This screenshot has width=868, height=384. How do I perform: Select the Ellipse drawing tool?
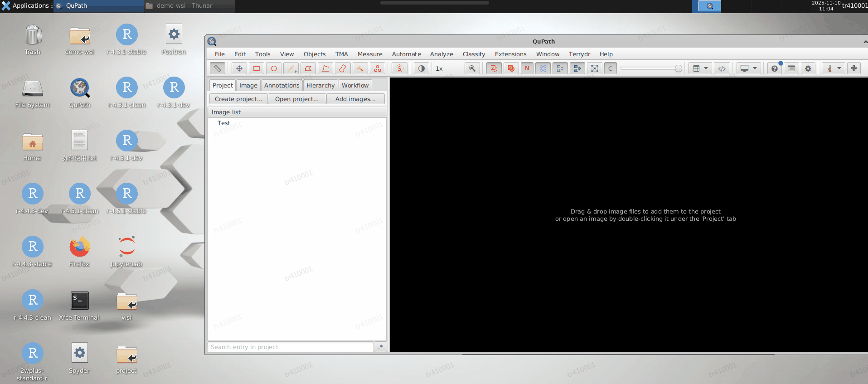pos(274,68)
